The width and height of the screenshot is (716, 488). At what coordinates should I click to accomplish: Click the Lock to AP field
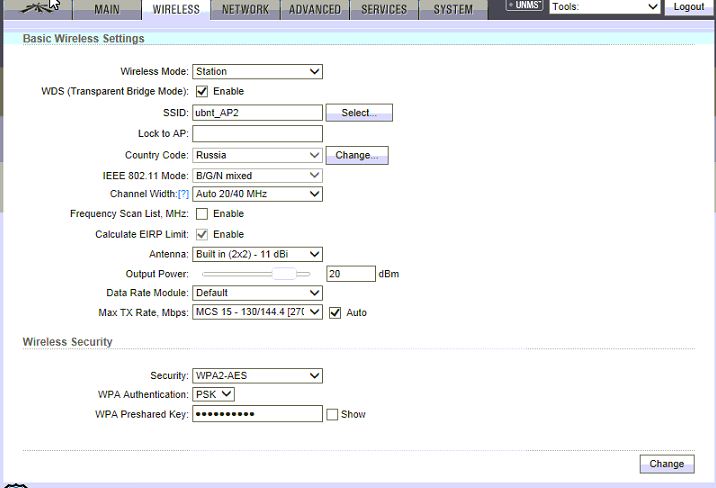point(257,134)
